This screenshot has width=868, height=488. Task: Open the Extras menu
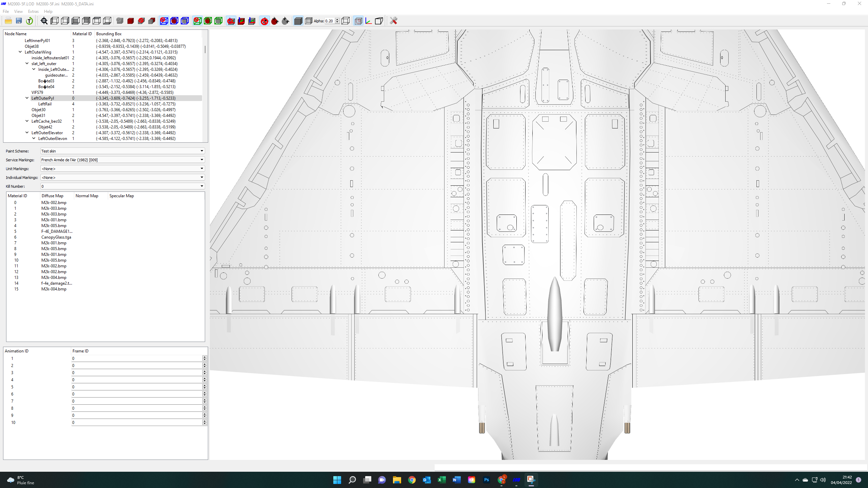(x=33, y=11)
